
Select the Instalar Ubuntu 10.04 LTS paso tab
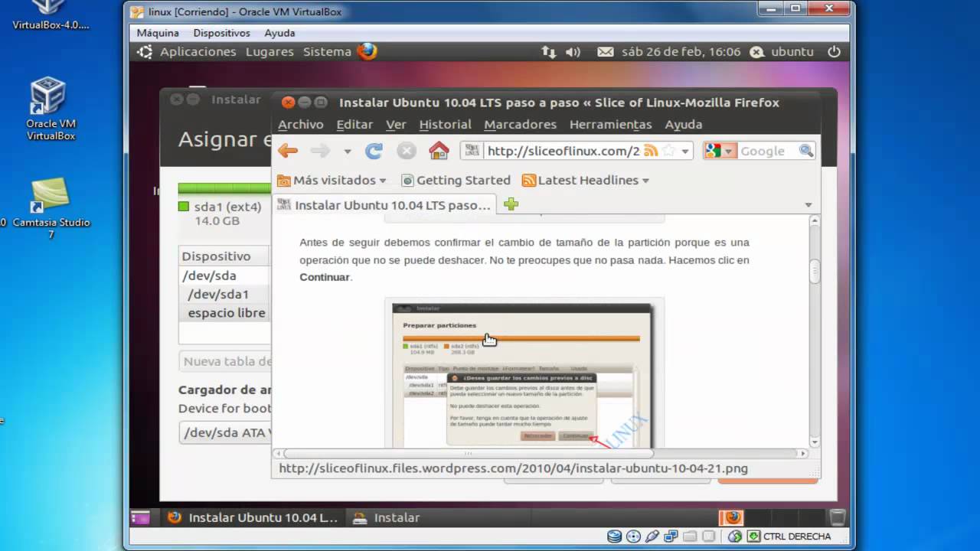pyautogui.click(x=385, y=205)
